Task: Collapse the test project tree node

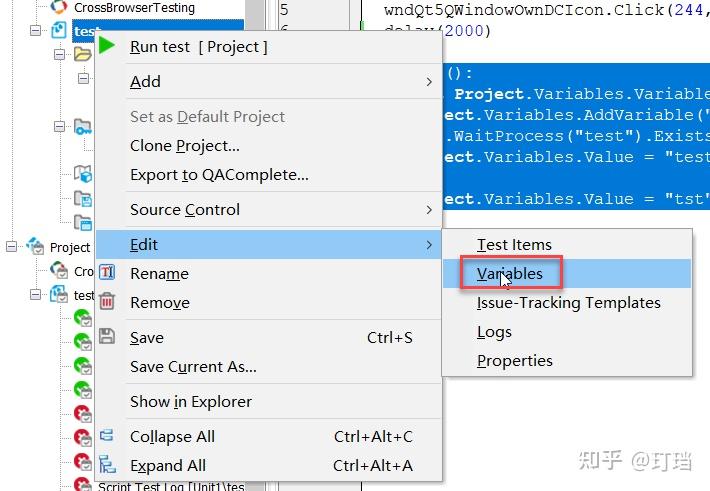Action: coord(36,31)
